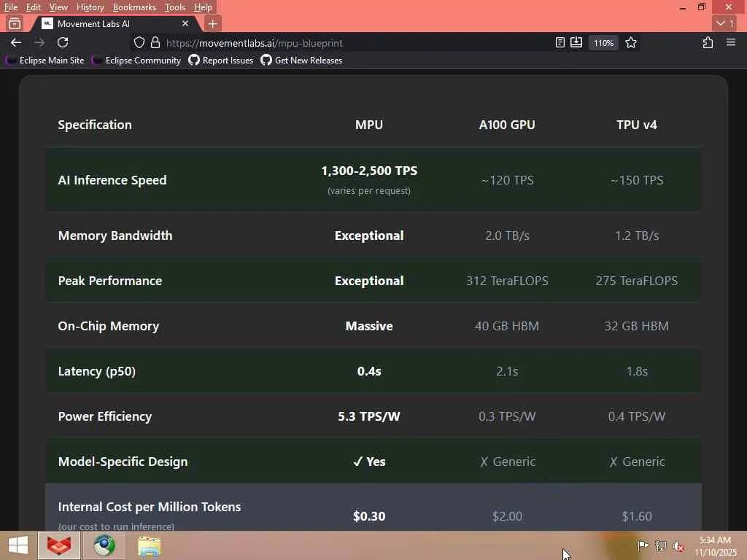
Task: Click the TPU v4 column header
Action: (x=636, y=125)
